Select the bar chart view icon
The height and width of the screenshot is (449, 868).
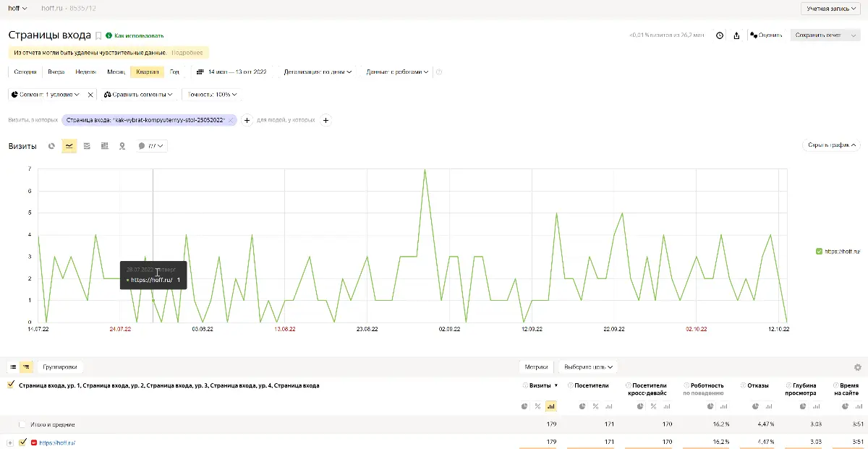coord(104,146)
